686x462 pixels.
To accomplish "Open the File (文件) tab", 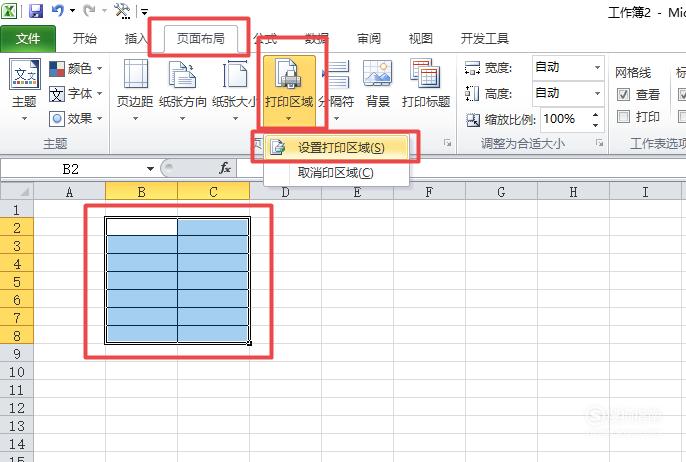I will point(28,38).
